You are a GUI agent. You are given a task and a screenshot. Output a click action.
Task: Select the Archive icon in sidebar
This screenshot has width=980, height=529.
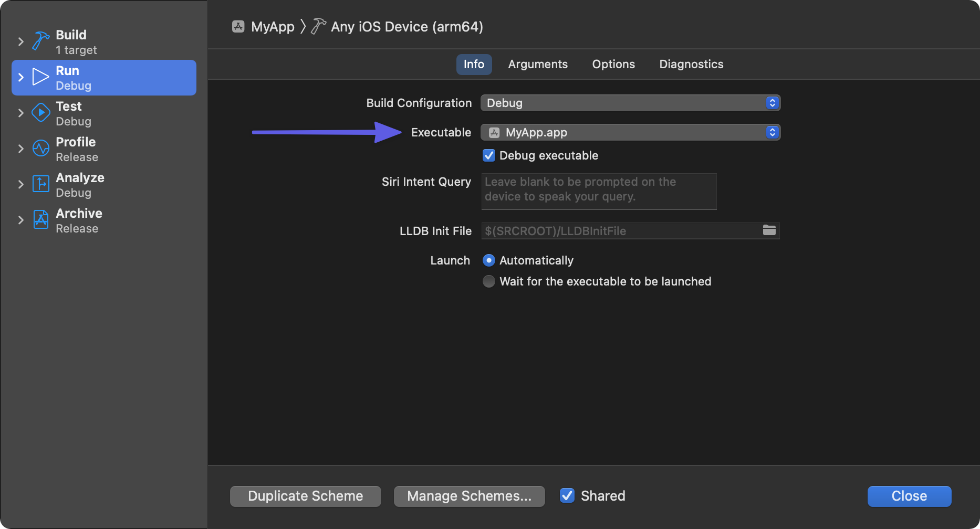click(40, 220)
